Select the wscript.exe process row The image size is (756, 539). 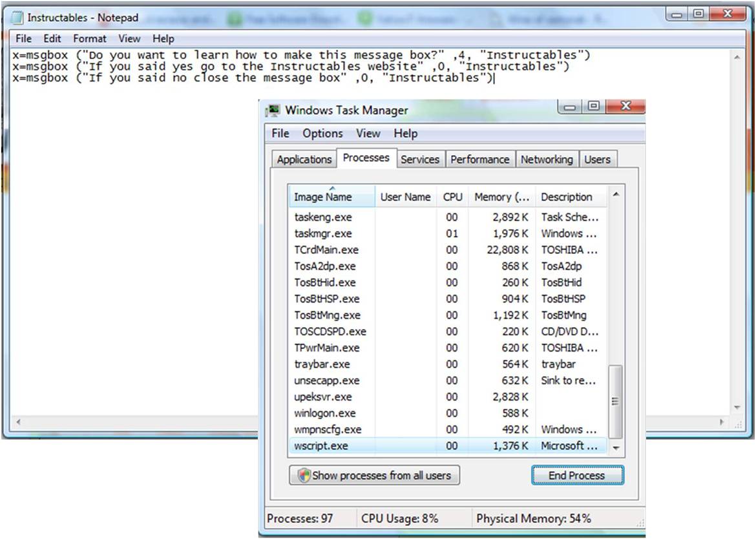click(x=321, y=446)
